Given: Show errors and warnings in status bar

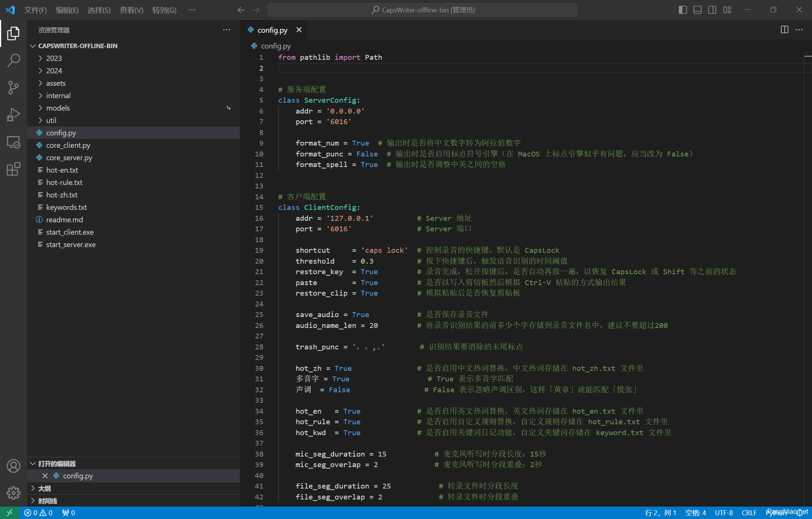Looking at the screenshot, I should pyautogui.click(x=38, y=513).
